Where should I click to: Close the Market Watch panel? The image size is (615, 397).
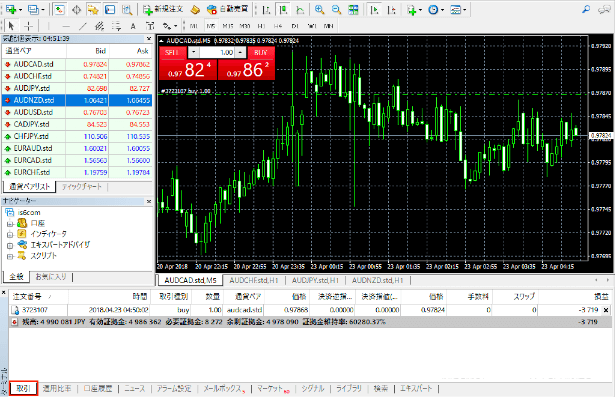149,38
